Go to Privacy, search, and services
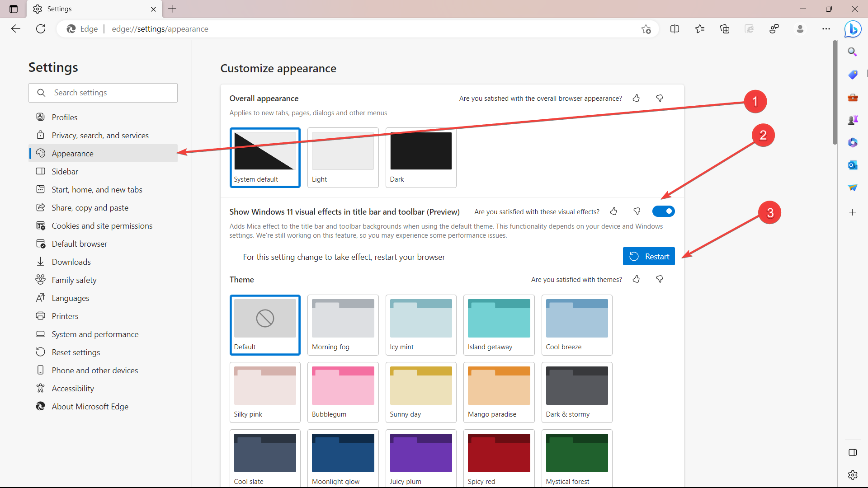The image size is (868, 488). coord(100,136)
